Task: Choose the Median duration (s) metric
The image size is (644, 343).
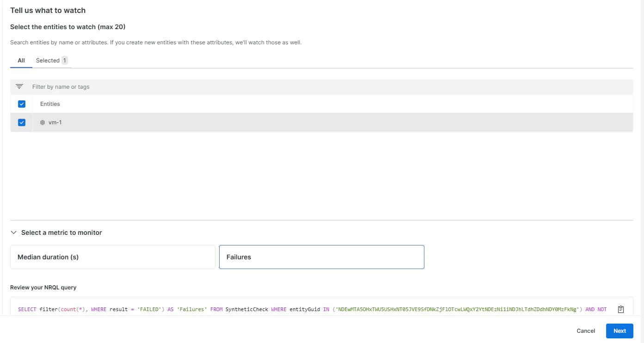Action: (x=113, y=257)
